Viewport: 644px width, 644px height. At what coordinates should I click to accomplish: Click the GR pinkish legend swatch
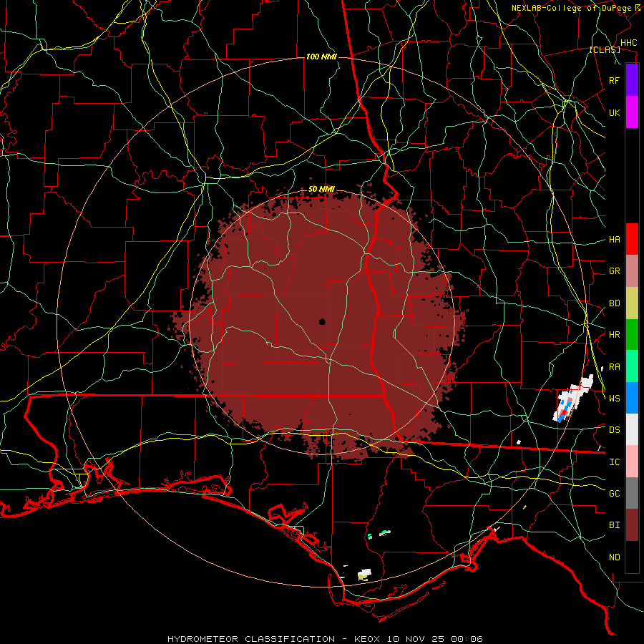click(632, 271)
